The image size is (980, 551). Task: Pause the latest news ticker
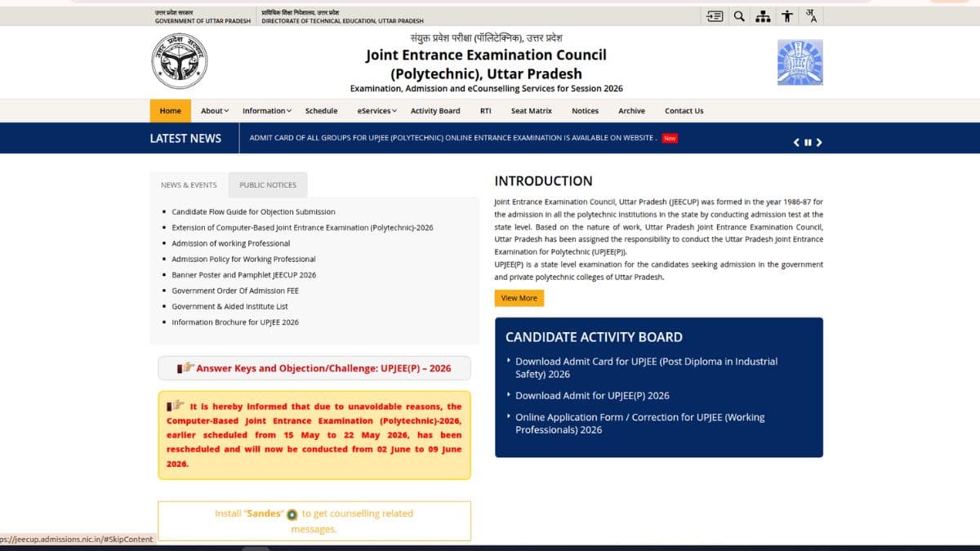tap(808, 142)
